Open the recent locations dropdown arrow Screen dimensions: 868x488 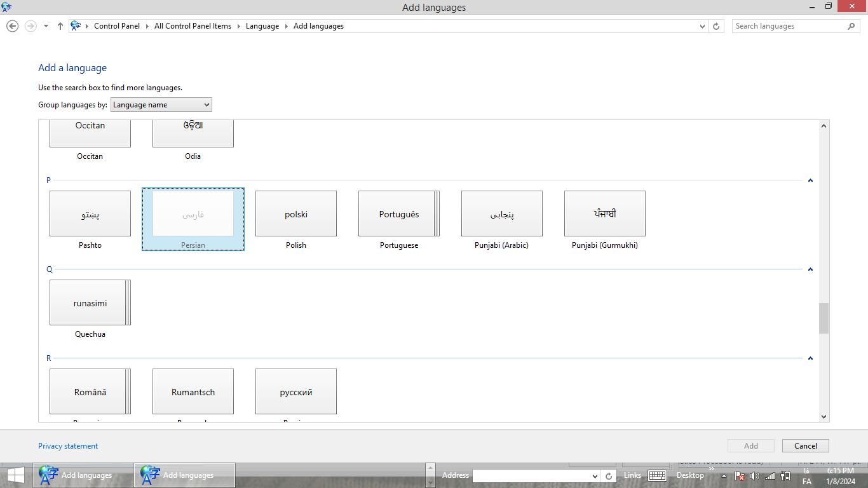[x=46, y=26]
